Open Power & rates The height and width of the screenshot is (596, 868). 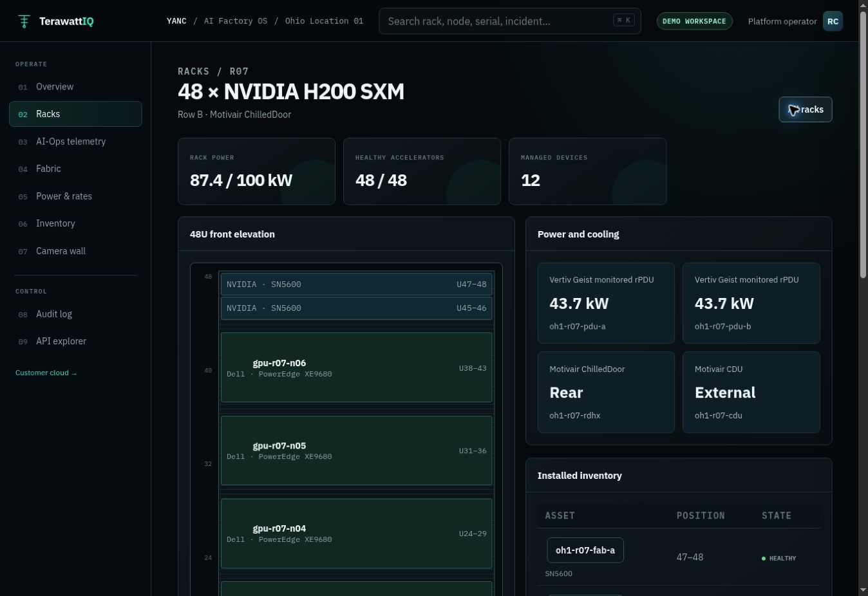click(x=75, y=196)
